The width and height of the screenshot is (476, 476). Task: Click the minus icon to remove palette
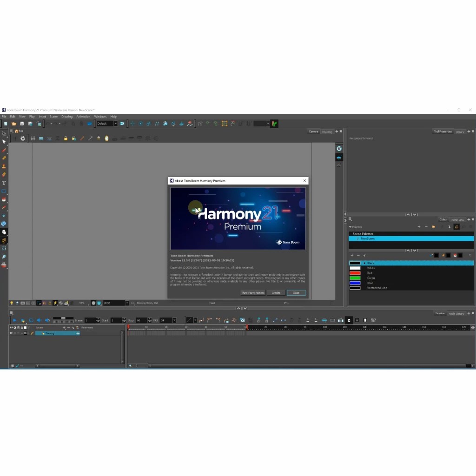(x=426, y=227)
